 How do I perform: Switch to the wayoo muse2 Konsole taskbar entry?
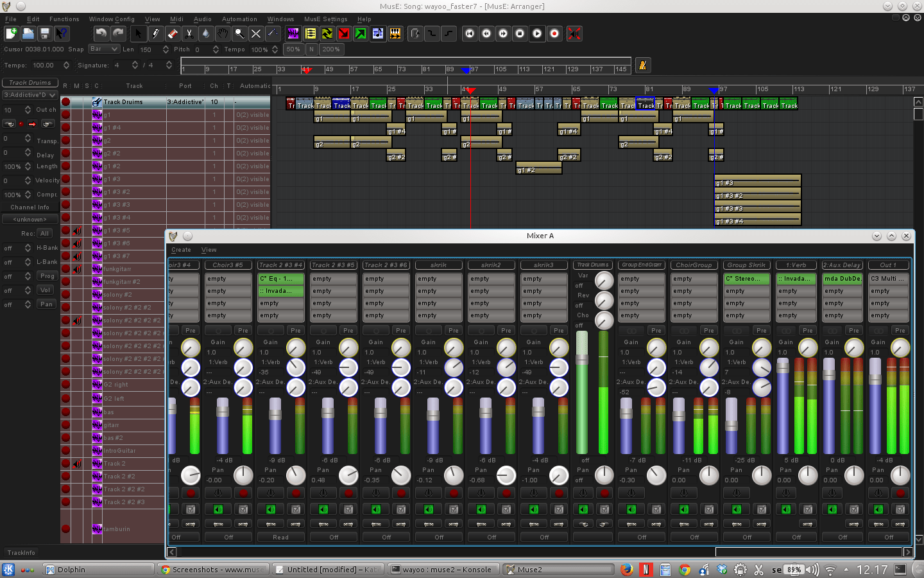[x=443, y=569]
